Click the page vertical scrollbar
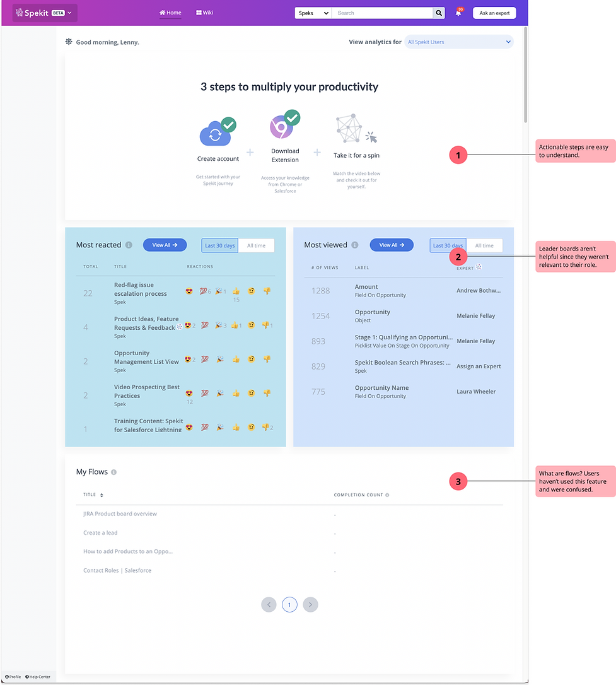 (x=526, y=75)
